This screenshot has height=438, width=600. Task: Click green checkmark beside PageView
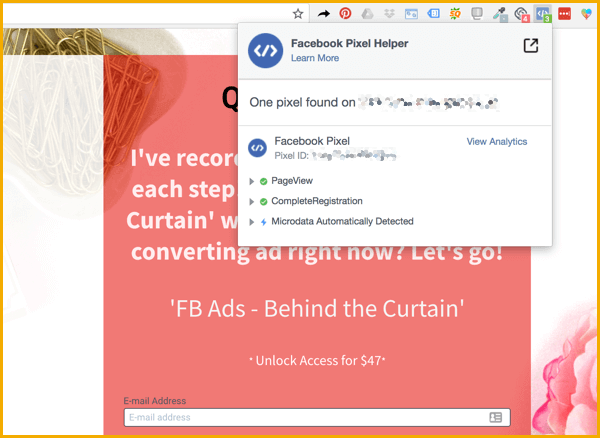tap(263, 181)
